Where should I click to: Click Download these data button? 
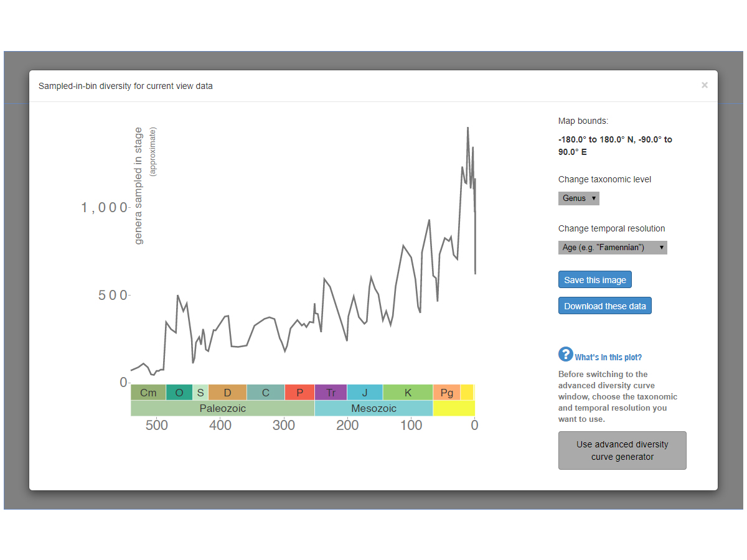click(x=604, y=306)
